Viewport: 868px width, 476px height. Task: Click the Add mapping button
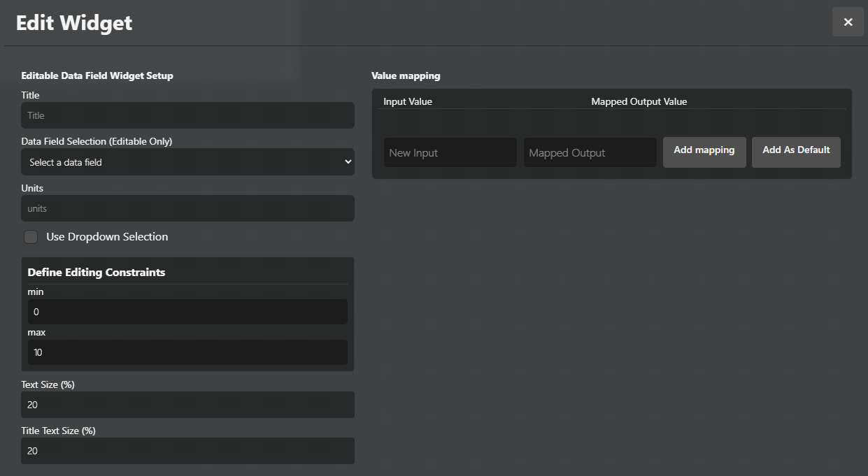click(704, 151)
